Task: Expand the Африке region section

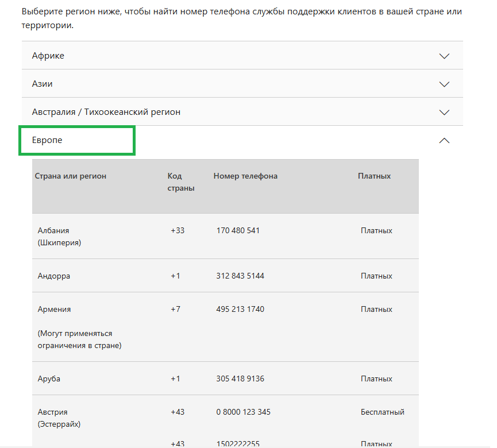Action: click(242, 56)
